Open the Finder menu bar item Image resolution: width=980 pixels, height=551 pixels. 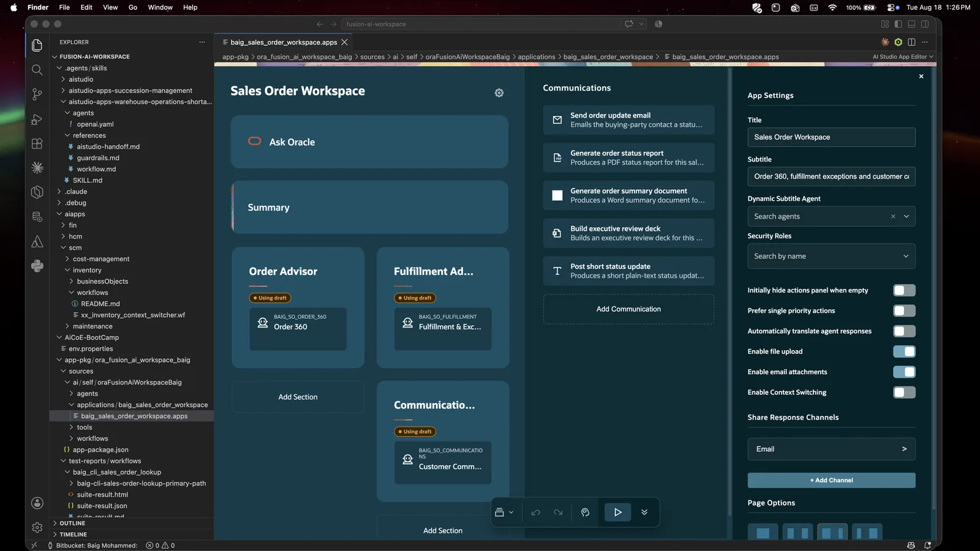pos(38,7)
